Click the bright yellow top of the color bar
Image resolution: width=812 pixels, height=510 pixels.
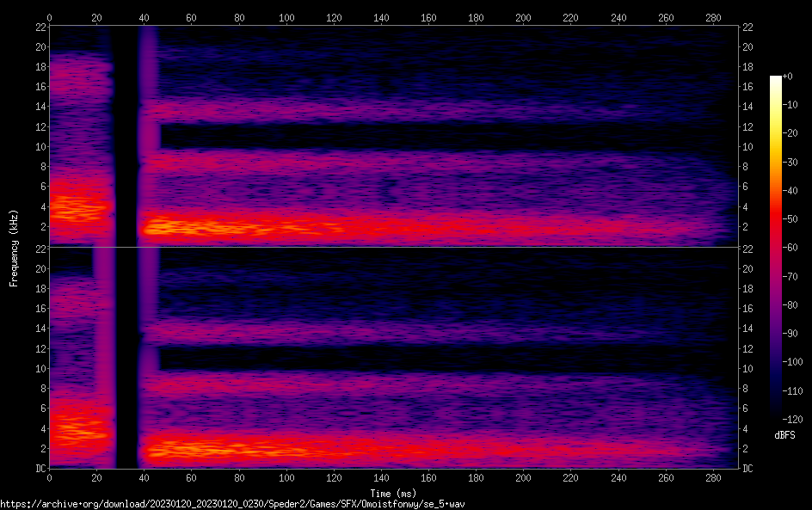[x=776, y=82]
